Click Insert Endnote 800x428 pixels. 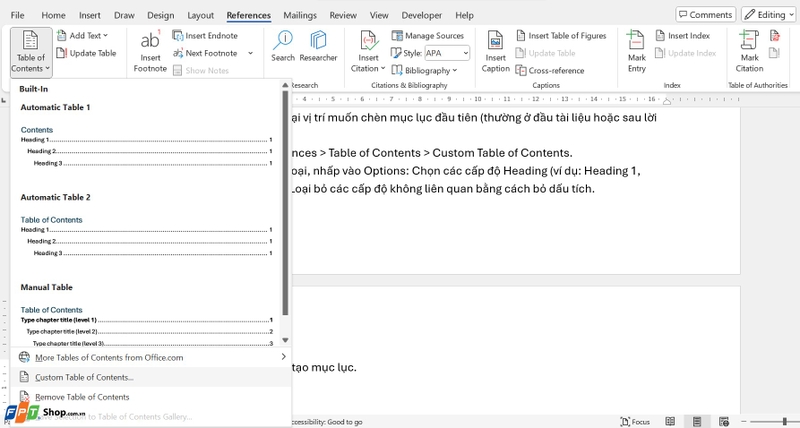(x=205, y=36)
